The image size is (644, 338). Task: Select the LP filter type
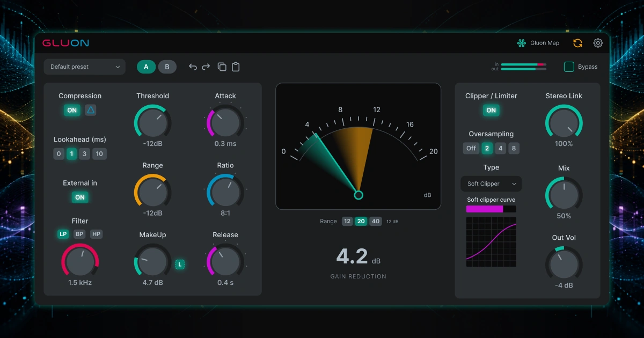pos(63,234)
